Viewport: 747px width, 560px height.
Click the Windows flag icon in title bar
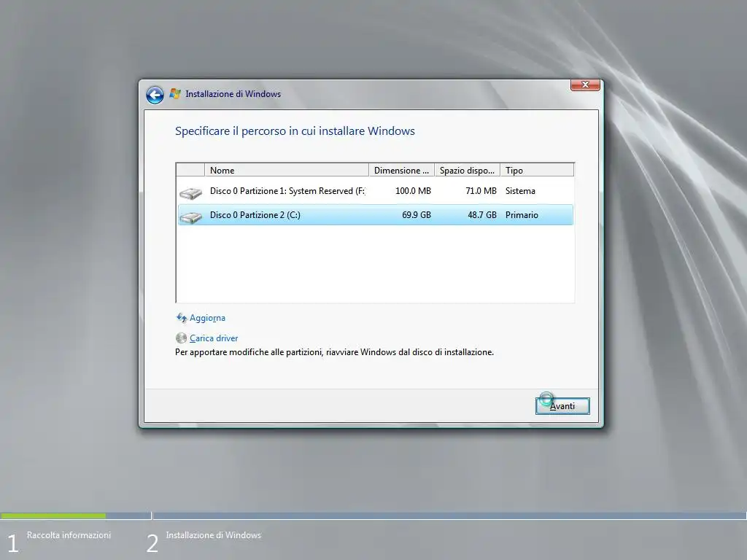click(175, 94)
